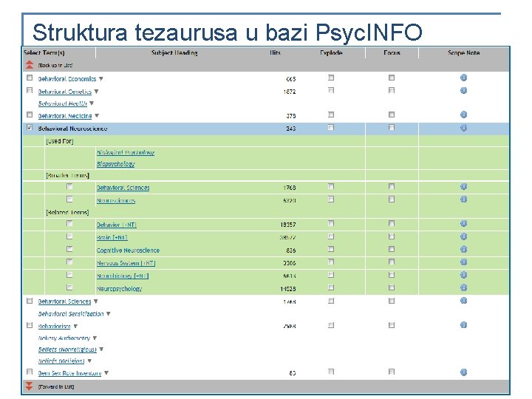Expand arrow beside Behavioral Genetics
Screen dimensions: 532x399
pos(96,92)
